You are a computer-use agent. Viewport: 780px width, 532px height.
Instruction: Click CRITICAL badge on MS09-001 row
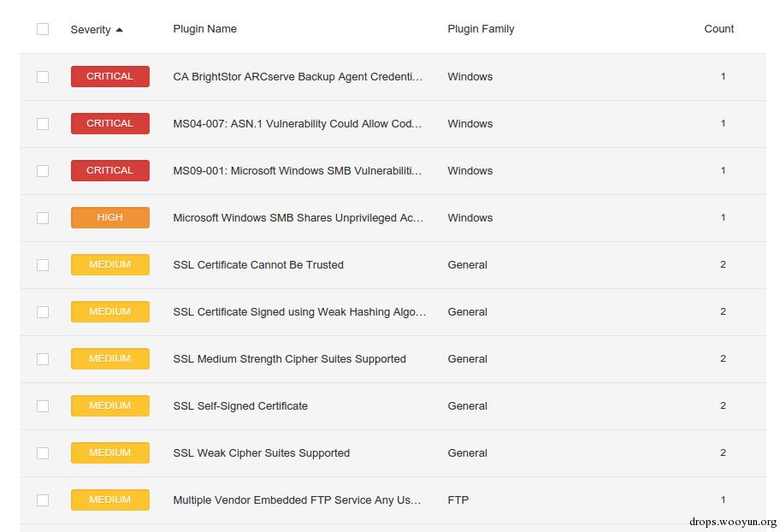click(x=109, y=171)
